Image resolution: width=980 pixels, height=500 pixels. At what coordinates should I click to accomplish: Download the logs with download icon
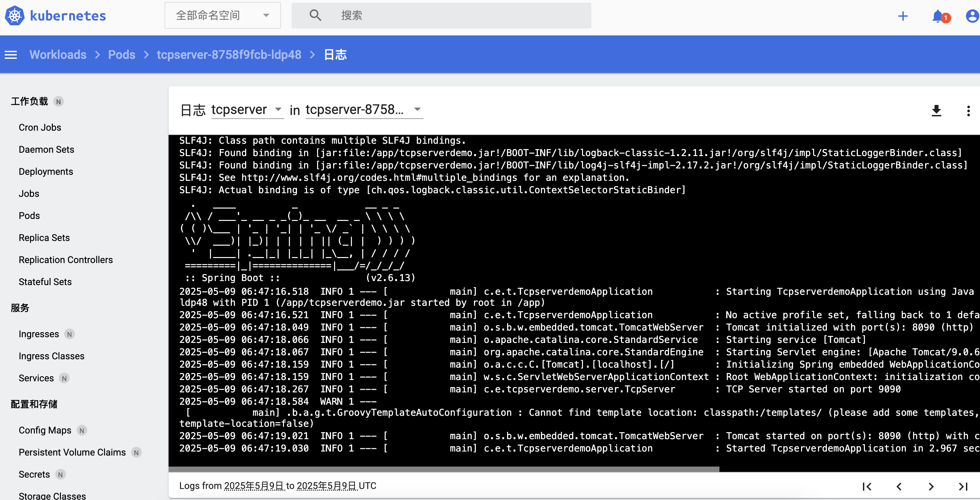936,111
